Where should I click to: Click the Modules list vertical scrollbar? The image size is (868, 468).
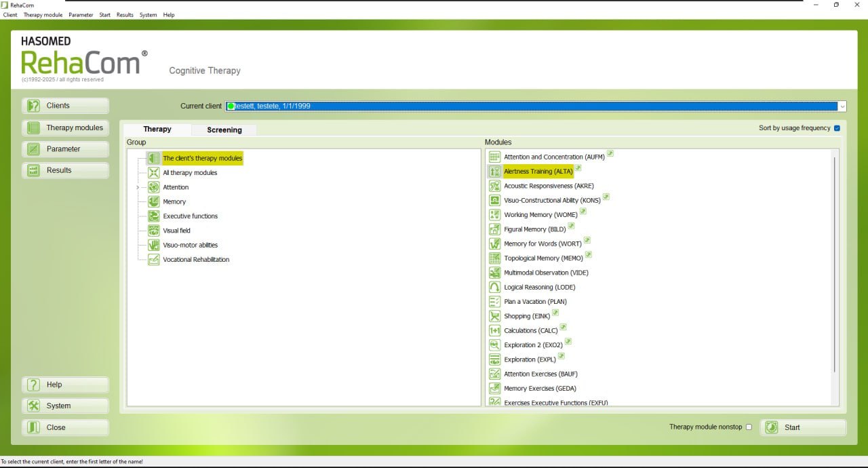click(x=835, y=265)
